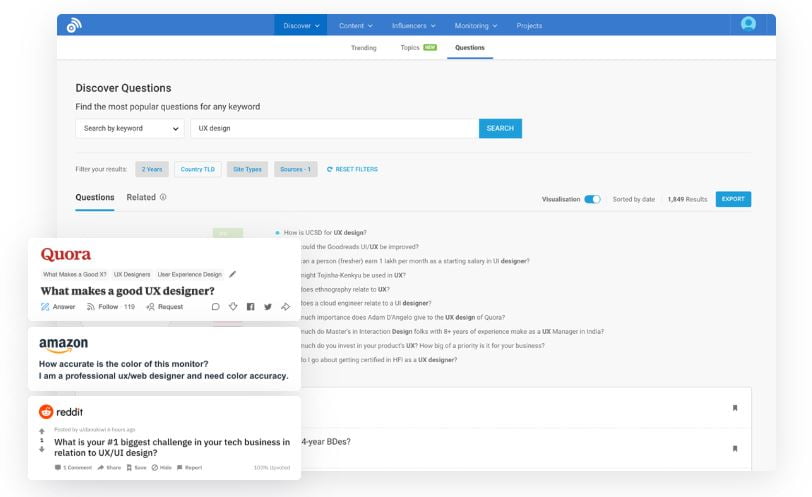Click the Quora logo
This screenshot has height=497, width=812.
(x=66, y=254)
